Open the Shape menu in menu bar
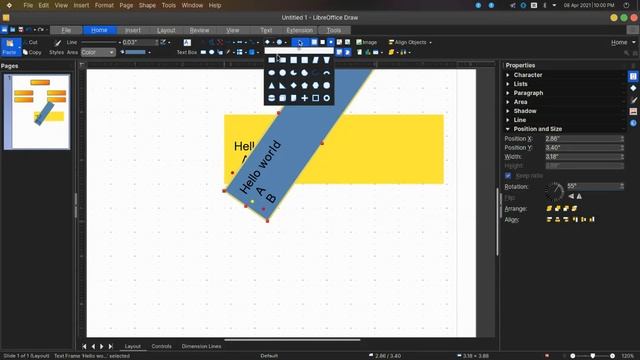 click(147, 5)
